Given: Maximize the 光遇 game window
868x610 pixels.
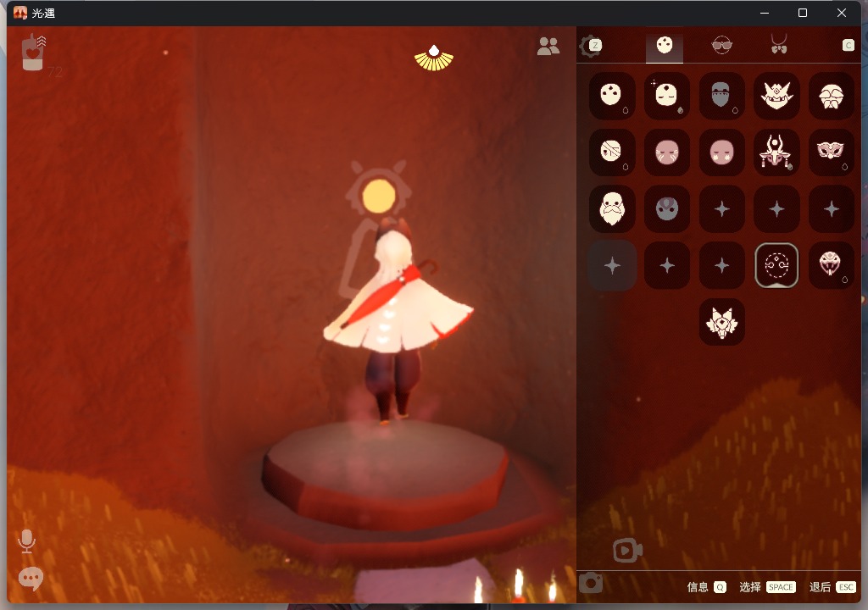Looking at the screenshot, I should [802, 13].
